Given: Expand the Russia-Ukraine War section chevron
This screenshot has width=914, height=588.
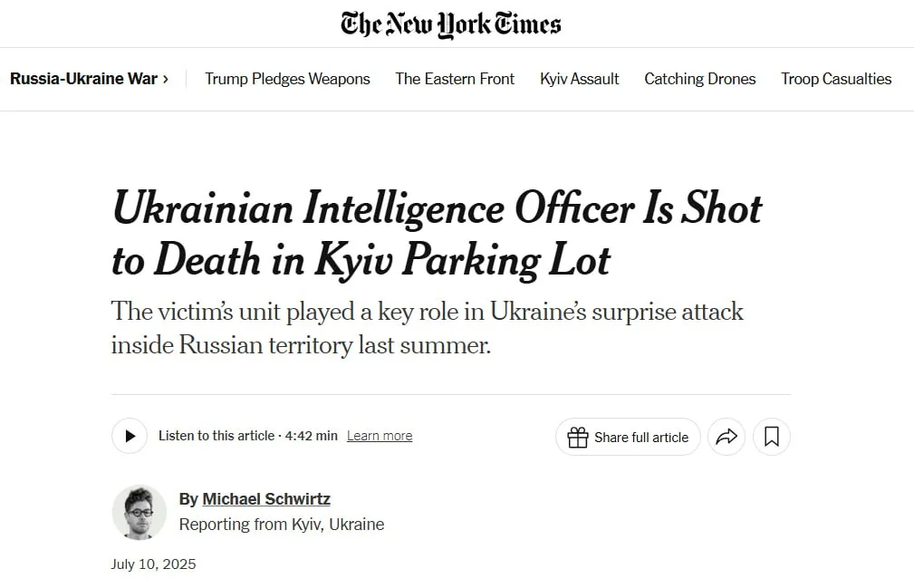Looking at the screenshot, I should (x=166, y=79).
